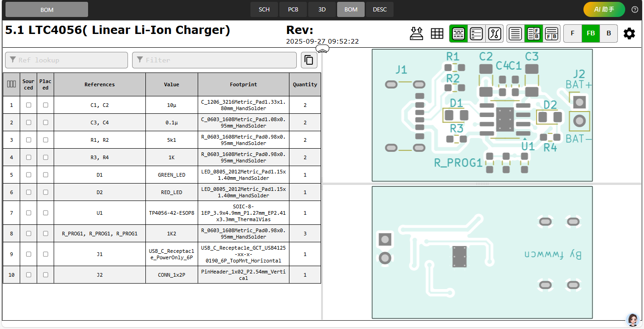The height and width of the screenshot is (329, 644).
Task: Mark J1 USB-C receptacle as Sourced
Action: (x=28, y=254)
